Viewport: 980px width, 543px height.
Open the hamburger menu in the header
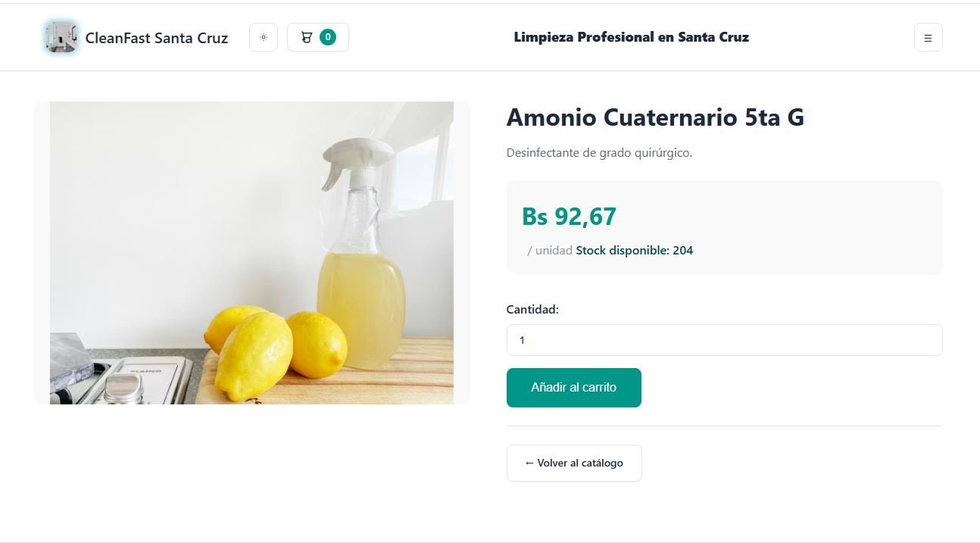click(928, 38)
